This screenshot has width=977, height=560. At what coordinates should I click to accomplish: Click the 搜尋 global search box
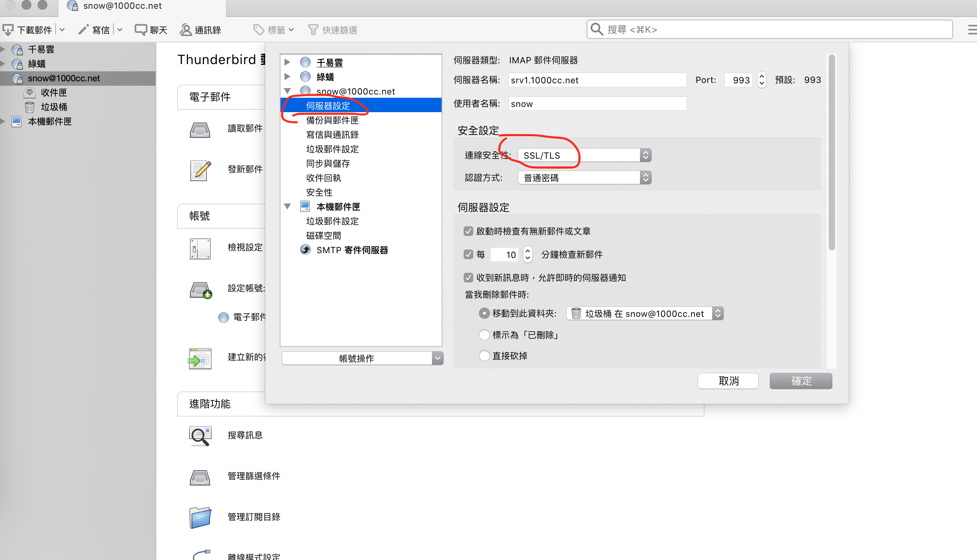point(769,29)
